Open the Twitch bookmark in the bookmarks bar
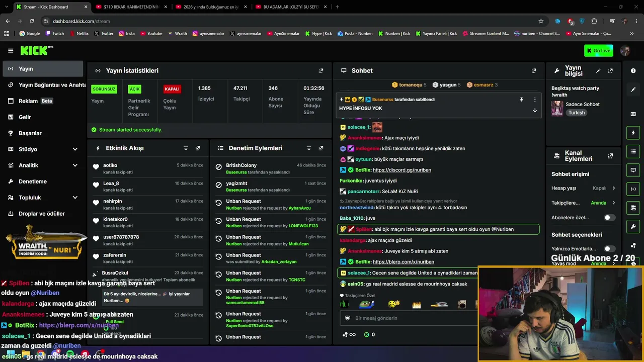644x362 pixels. pos(55,34)
